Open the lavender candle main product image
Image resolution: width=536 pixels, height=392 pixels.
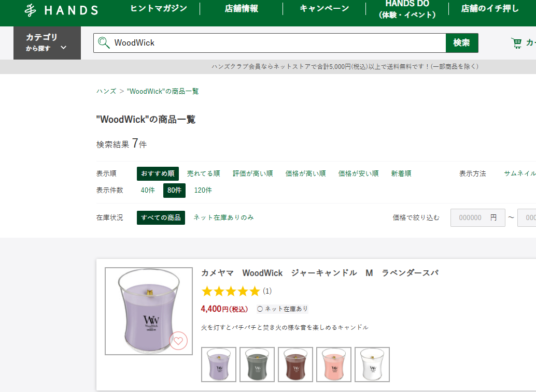(149, 311)
